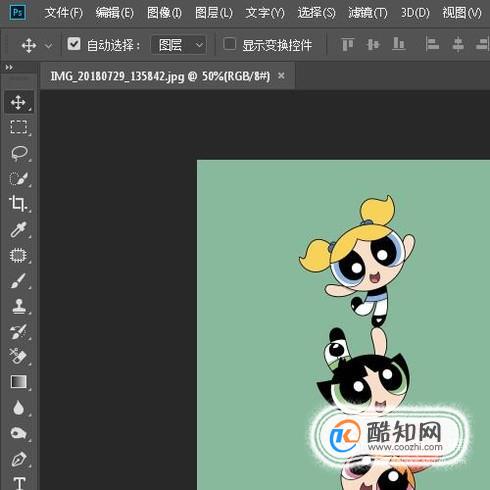
Task: Select the Move tool in toolbox
Action: [18, 102]
